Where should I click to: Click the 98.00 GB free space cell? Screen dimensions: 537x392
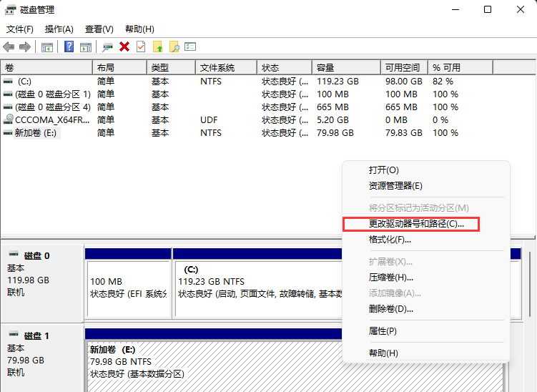404,82
